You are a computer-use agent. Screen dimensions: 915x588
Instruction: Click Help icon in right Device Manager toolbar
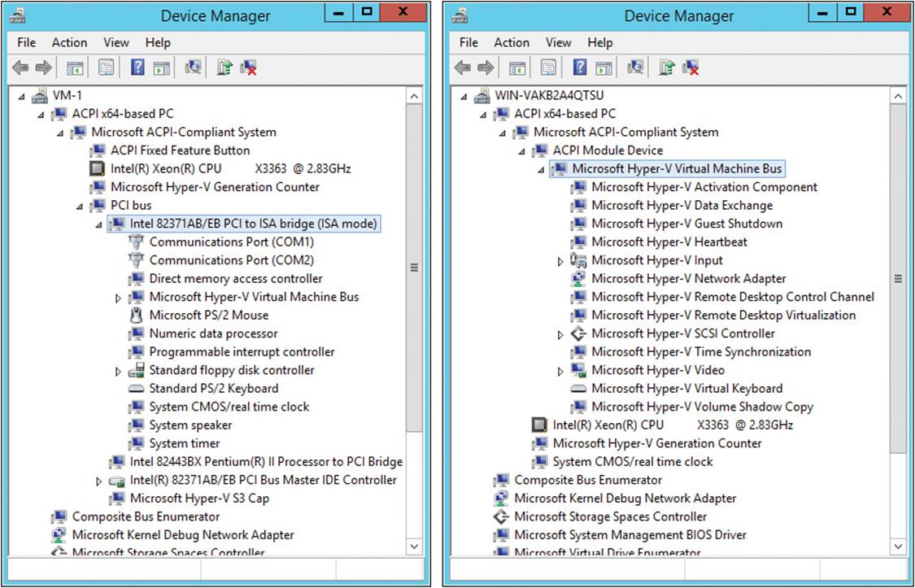(579, 68)
